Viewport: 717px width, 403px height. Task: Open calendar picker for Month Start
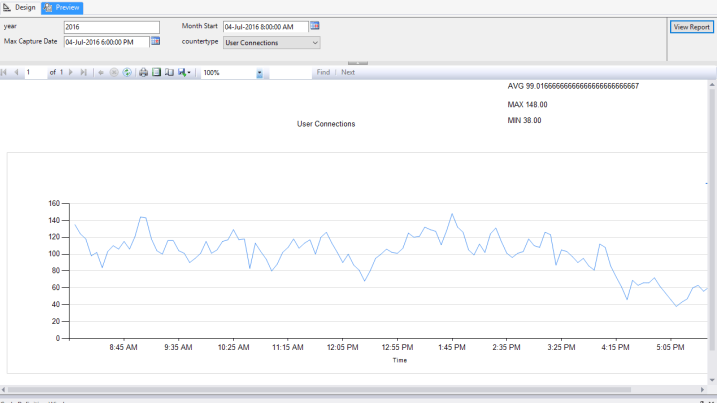(315, 26)
